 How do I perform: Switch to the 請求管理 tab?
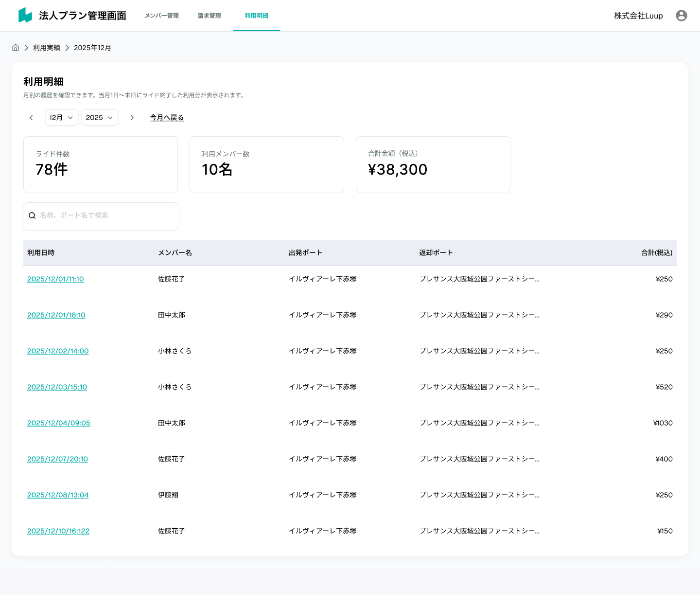pyautogui.click(x=209, y=16)
